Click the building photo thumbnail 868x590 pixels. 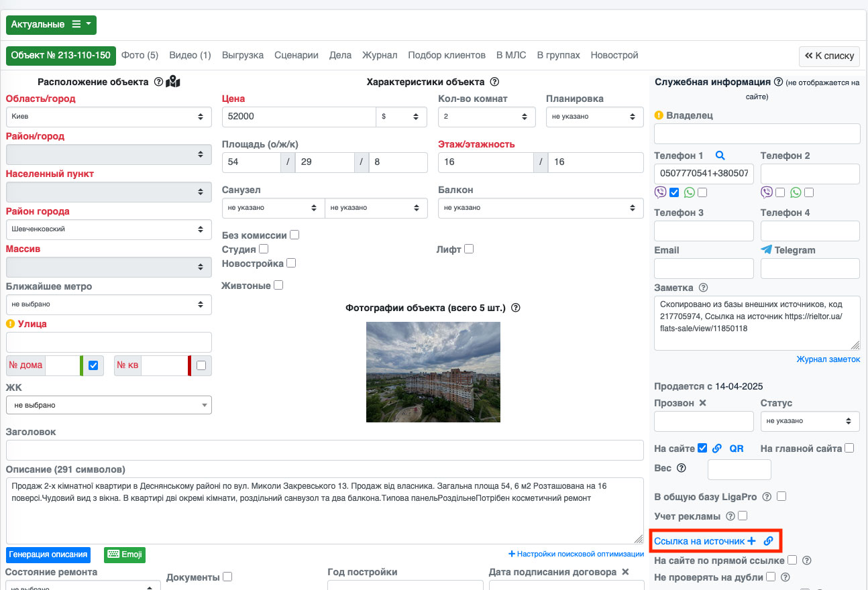tap(433, 372)
